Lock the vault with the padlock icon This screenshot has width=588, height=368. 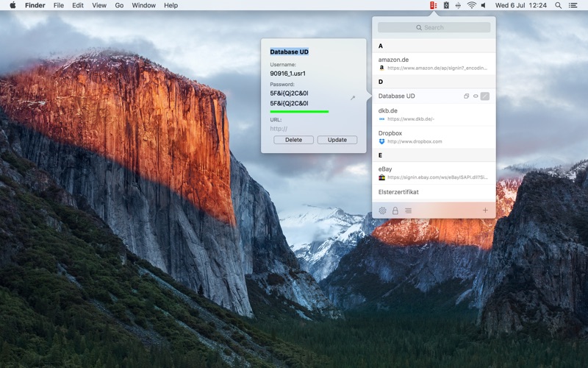point(395,210)
